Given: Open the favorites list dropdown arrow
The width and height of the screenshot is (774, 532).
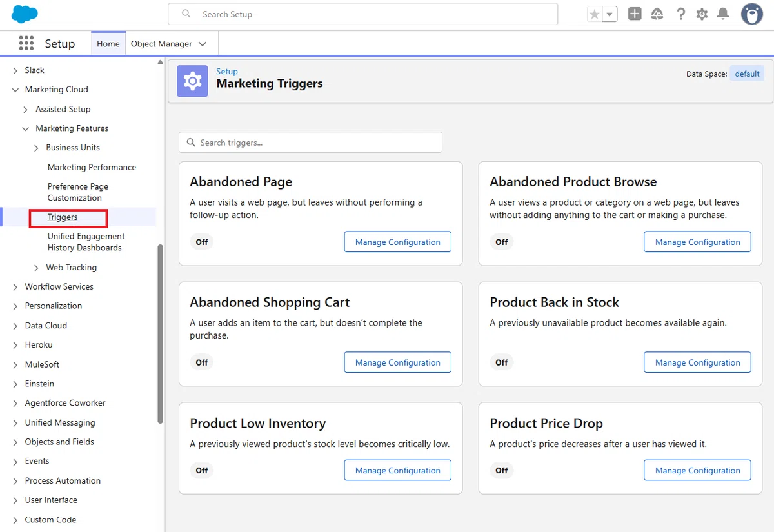Looking at the screenshot, I should (x=610, y=14).
